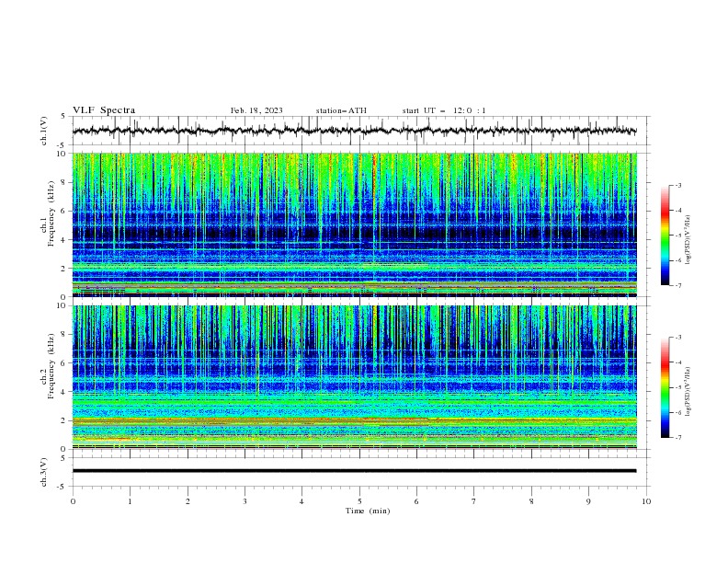
Task: Click the ch.1 PSD color scale bar
Action: coord(665,236)
